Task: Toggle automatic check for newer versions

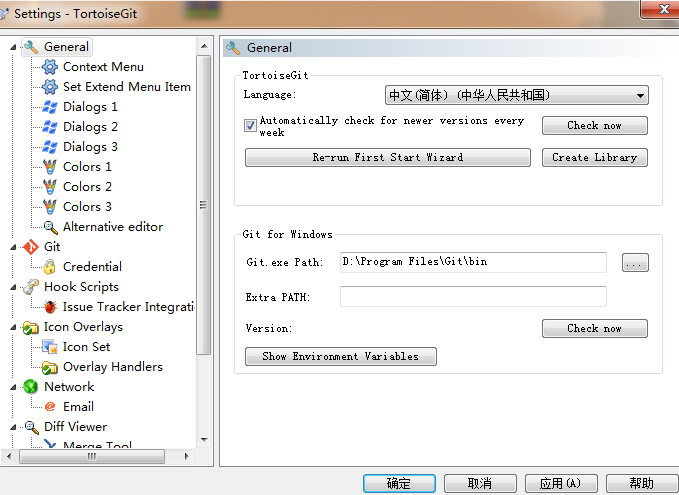Action: coord(250,126)
